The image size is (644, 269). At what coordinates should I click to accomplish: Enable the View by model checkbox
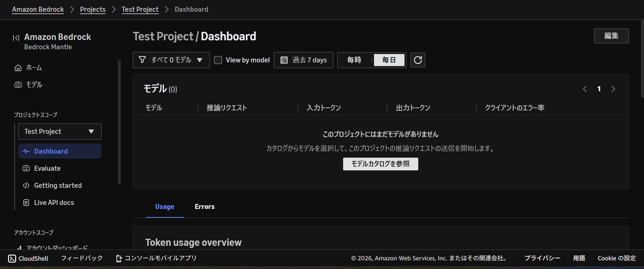[x=218, y=60]
